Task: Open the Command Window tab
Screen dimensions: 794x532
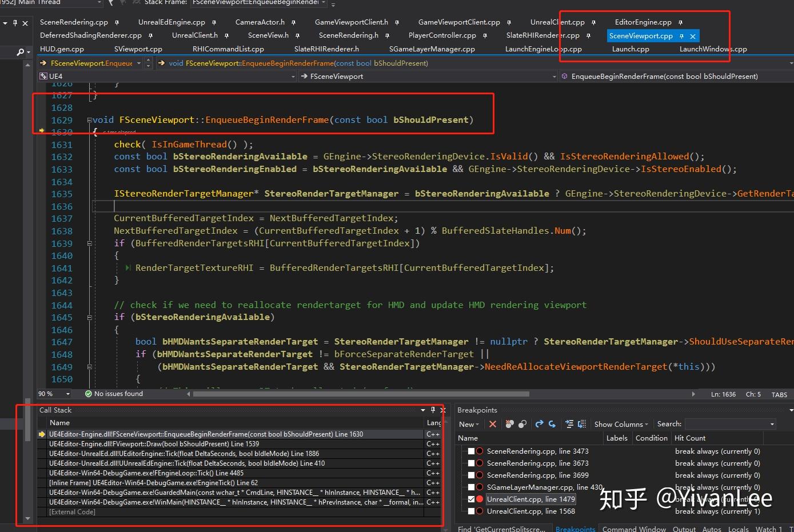Action: coord(634,529)
